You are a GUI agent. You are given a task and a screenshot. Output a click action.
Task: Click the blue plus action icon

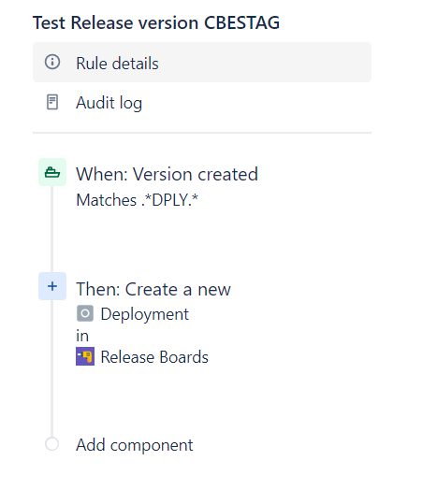(x=52, y=286)
